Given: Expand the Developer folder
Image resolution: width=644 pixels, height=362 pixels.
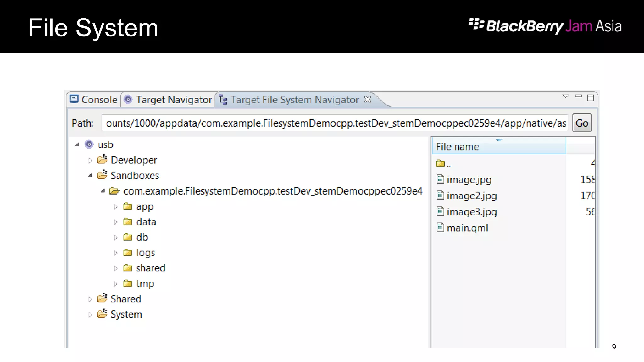Looking at the screenshot, I should [x=90, y=160].
